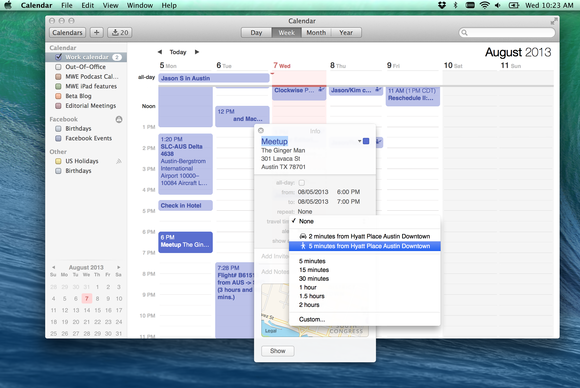Switch to Day view
This screenshot has height=388, width=580.
click(256, 33)
